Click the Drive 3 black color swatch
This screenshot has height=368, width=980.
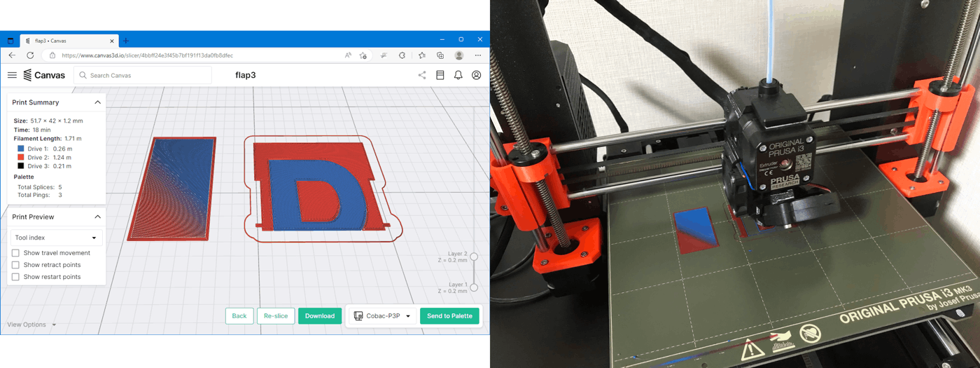[x=20, y=166]
